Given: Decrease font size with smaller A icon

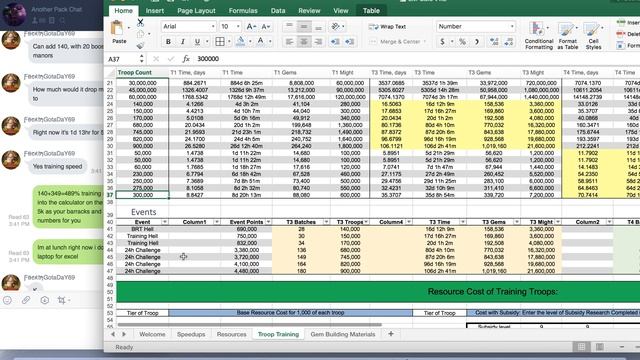Looking at the screenshot, I should [265, 27].
